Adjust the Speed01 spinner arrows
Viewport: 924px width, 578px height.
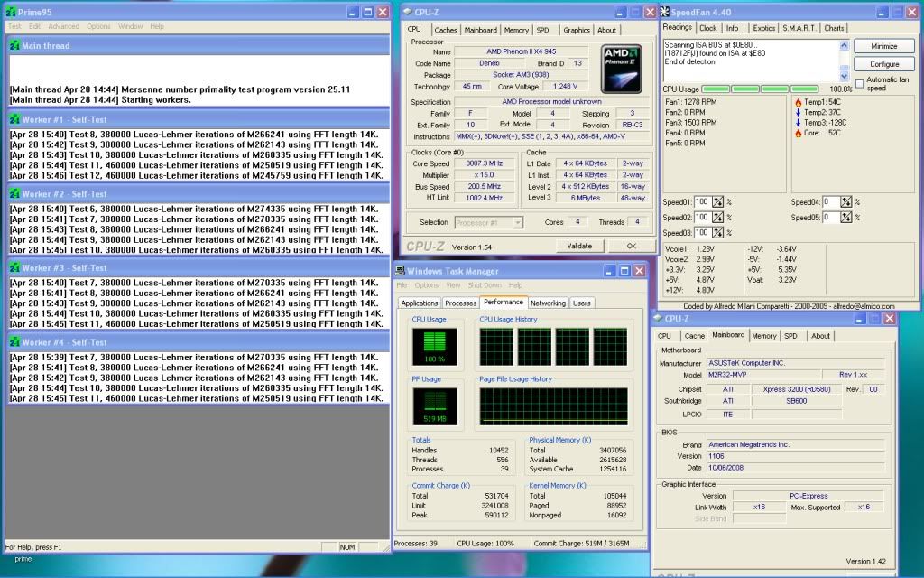(718, 202)
